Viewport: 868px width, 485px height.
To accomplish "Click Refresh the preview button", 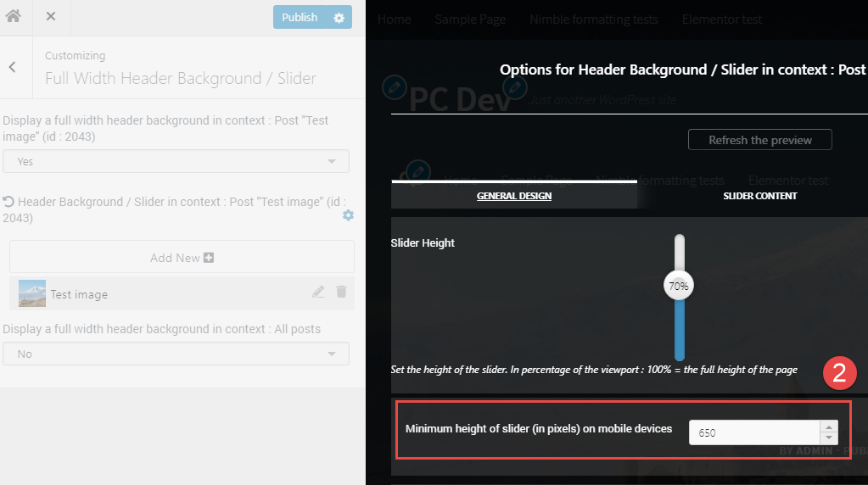I will [759, 140].
